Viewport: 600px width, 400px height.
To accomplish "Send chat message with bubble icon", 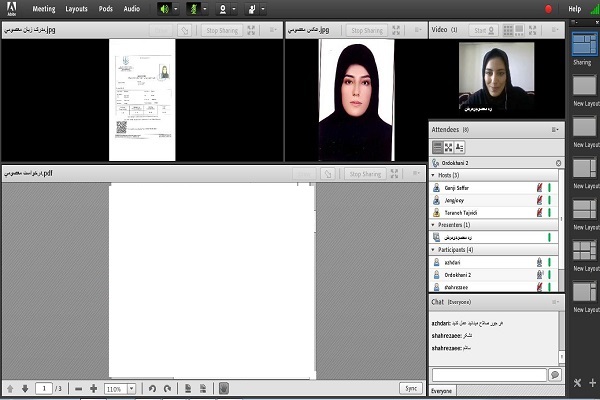I will [x=555, y=375].
